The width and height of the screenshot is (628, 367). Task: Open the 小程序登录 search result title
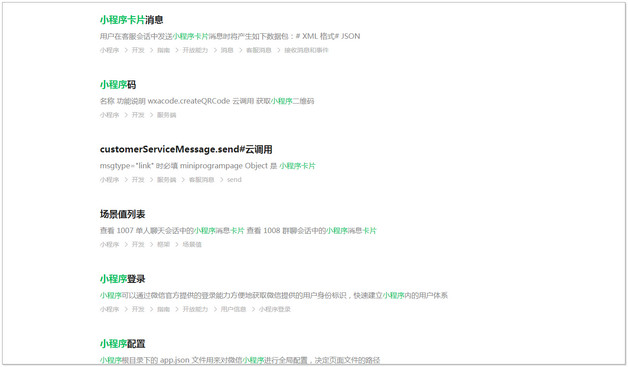tap(122, 279)
